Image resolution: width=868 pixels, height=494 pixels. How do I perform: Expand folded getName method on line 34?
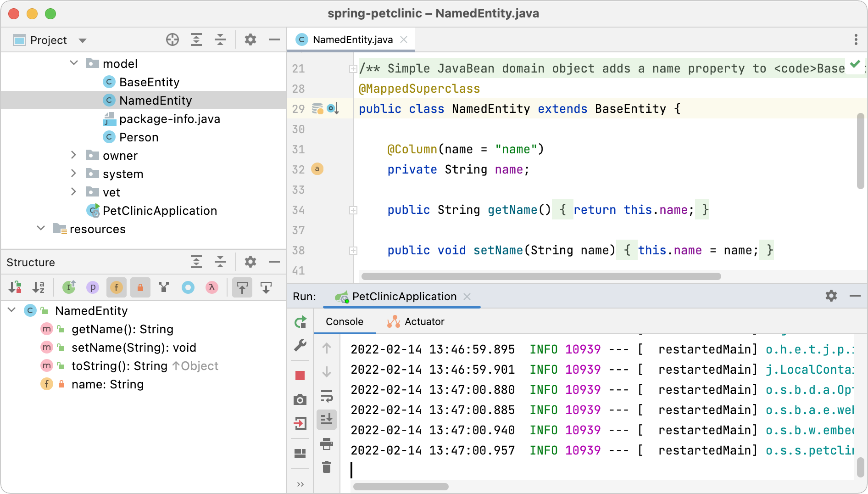pos(353,210)
